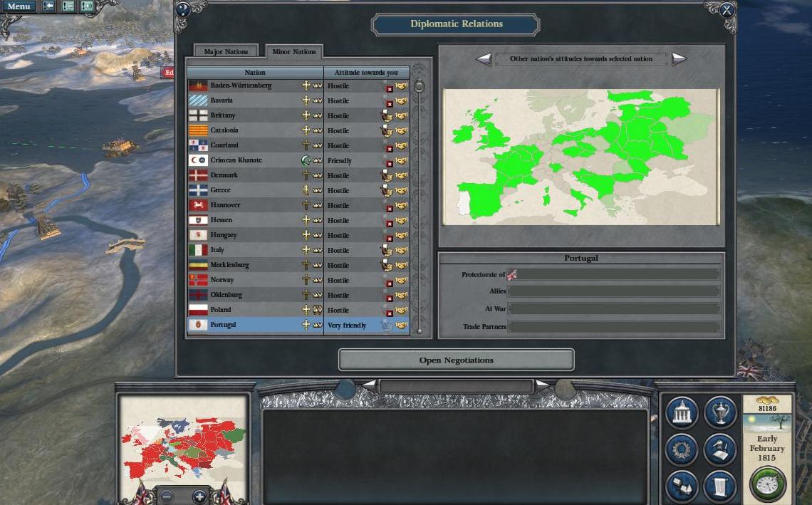This screenshot has width=812, height=505.
Task: Click Poland's government type icon
Action: click(x=318, y=310)
